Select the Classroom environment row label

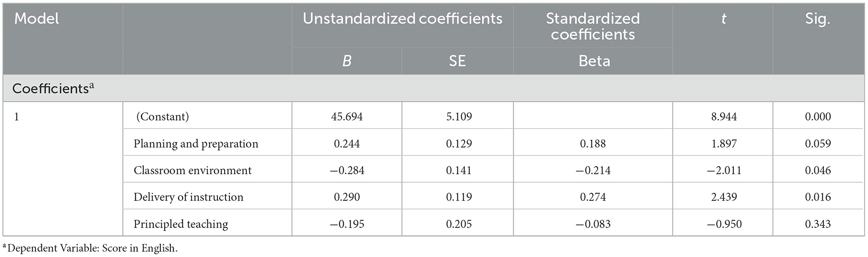point(193,170)
